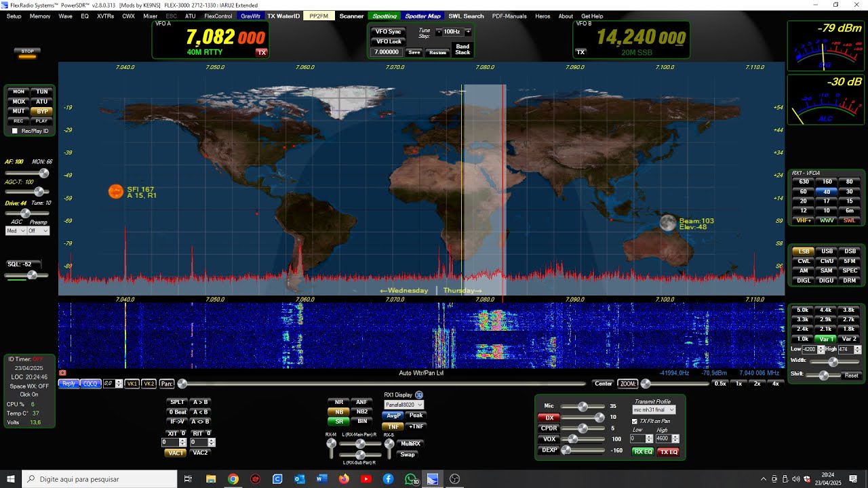868x488 pixels.
Task: Launch Outlook from the taskbar
Action: tap(299, 479)
